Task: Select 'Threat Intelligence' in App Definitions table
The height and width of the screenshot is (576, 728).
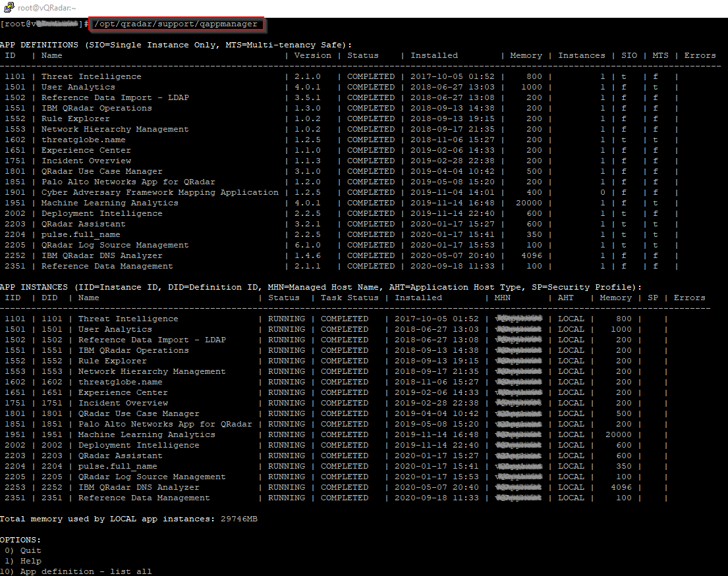Action: [92, 76]
